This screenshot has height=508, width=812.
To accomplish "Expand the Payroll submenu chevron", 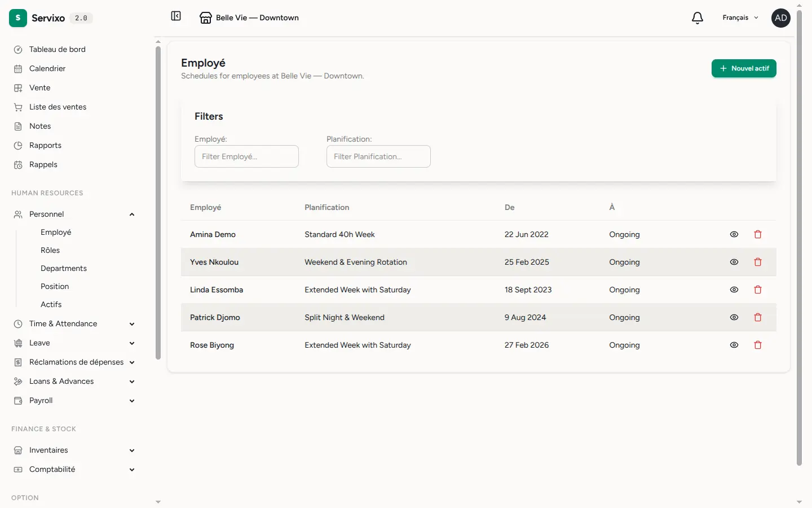I will [132, 401].
